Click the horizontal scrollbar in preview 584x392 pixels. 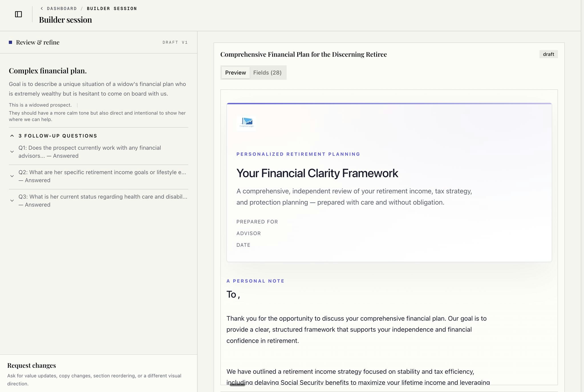[x=237, y=385]
